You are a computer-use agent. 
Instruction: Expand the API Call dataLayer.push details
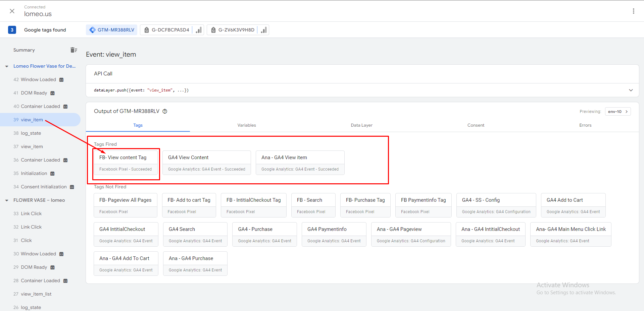point(631,90)
